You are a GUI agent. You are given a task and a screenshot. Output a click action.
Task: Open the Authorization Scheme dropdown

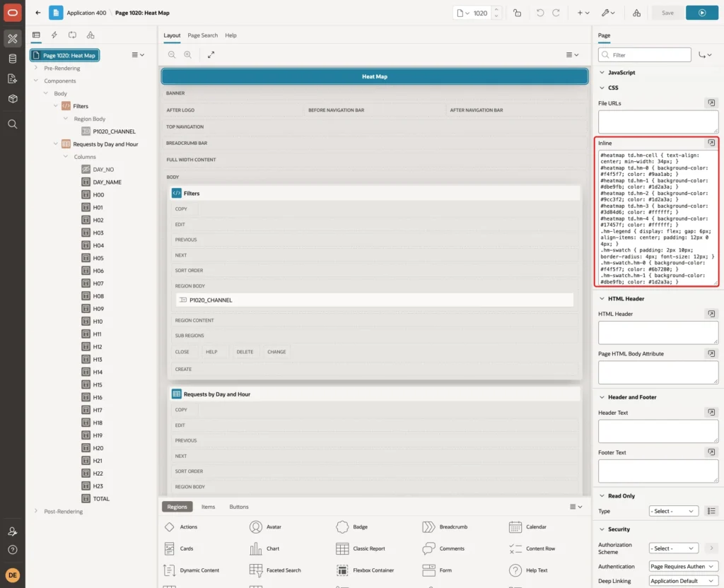click(x=673, y=548)
